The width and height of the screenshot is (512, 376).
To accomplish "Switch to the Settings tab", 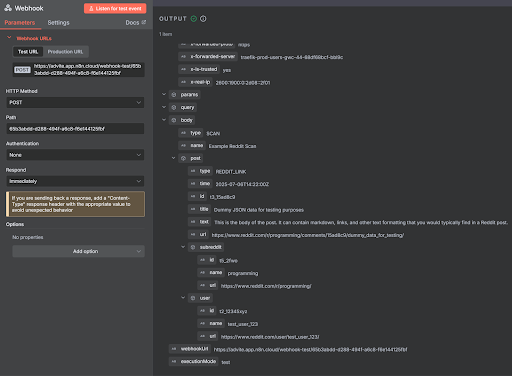I will tap(58, 23).
